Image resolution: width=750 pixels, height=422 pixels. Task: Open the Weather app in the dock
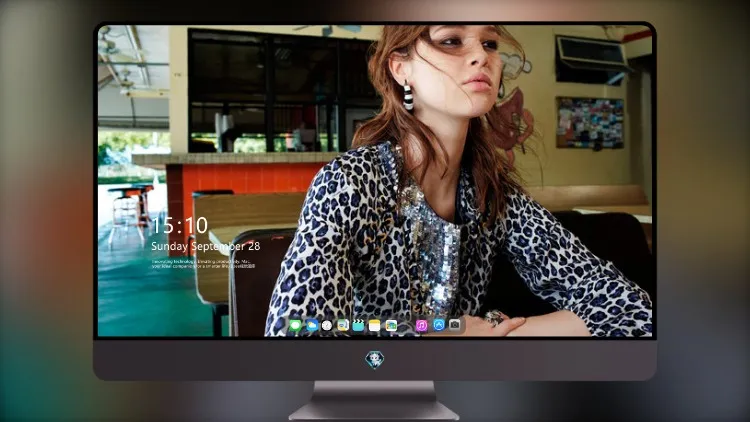[312, 325]
